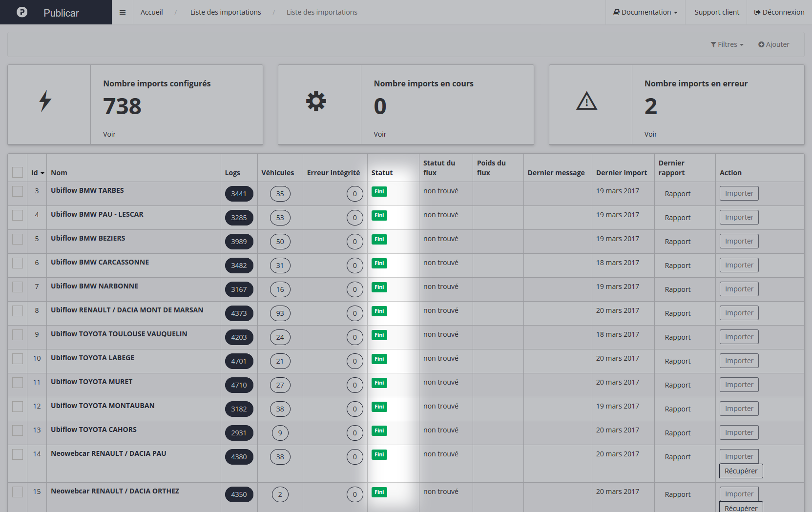Viewport: 812px width, 512px height.
Task: Go to Accueil breadcrumb
Action: (x=152, y=12)
